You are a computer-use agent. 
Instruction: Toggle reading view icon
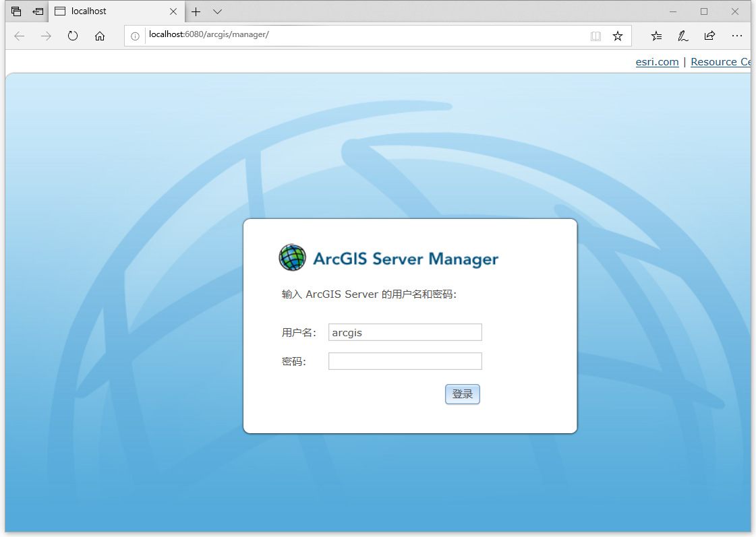click(596, 36)
